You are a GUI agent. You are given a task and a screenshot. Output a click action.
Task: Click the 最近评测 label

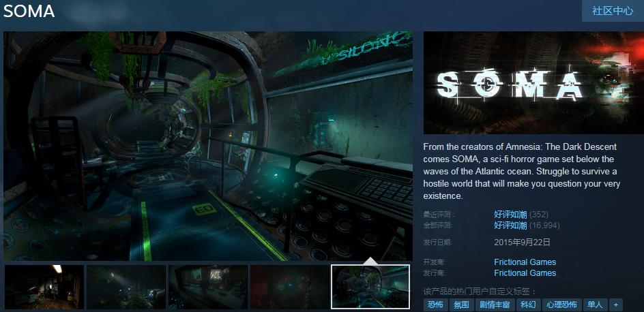click(x=439, y=215)
